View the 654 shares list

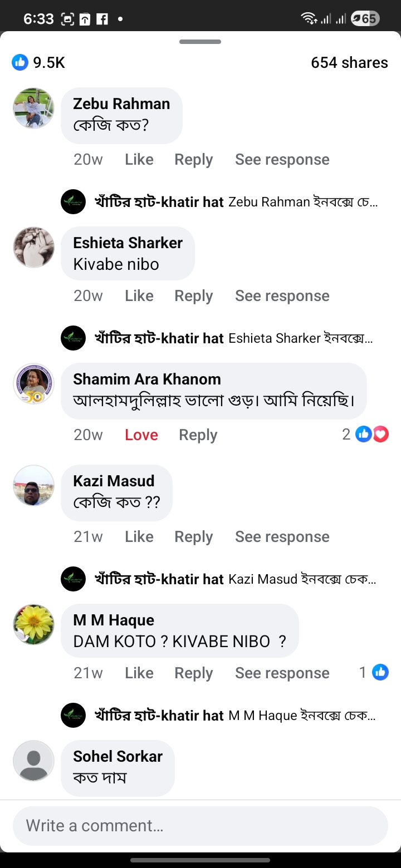pyautogui.click(x=349, y=63)
